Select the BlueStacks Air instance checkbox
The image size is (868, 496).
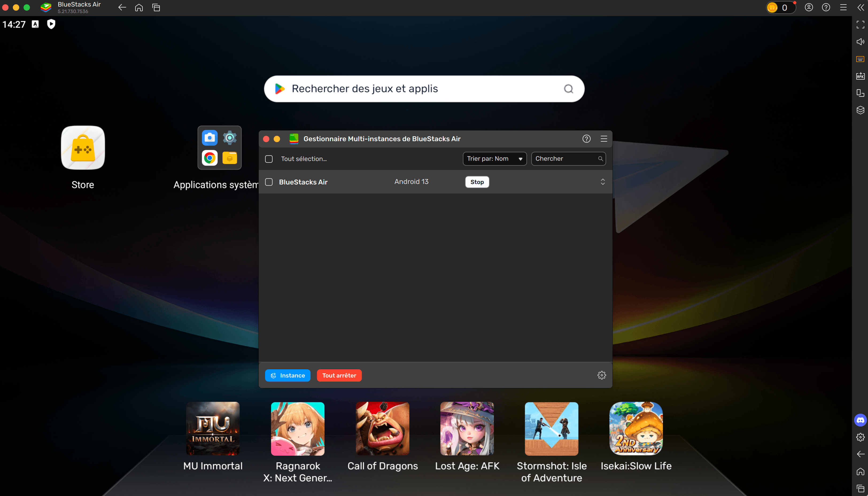click(268, 182)
